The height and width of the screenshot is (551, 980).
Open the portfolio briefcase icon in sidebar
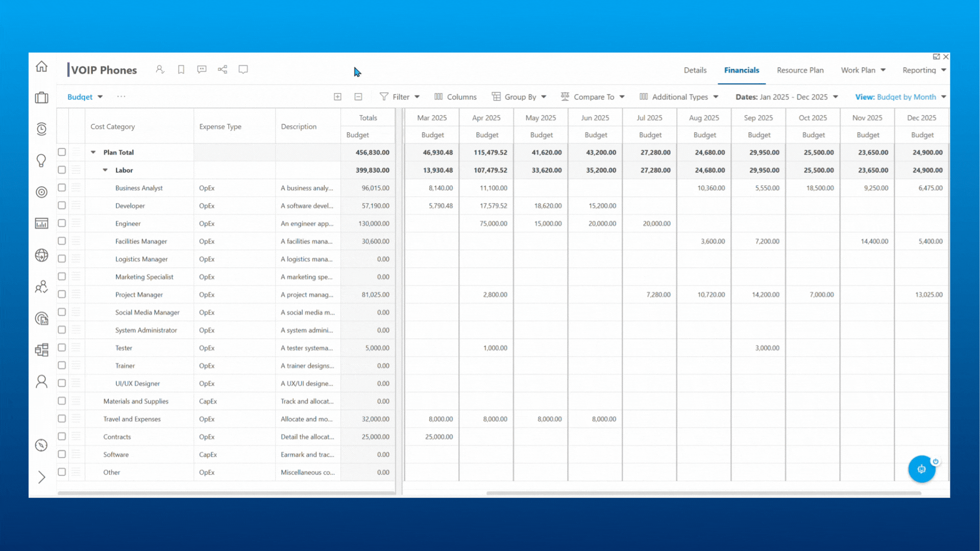[41, 97]
